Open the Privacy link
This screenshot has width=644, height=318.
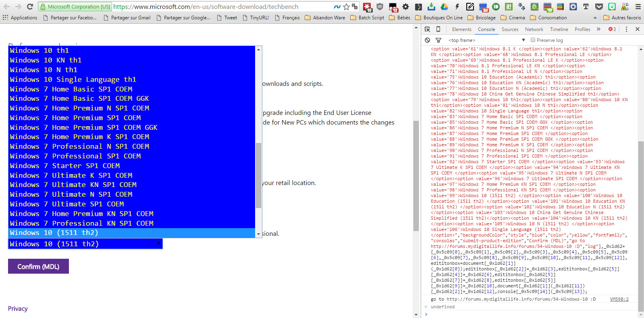(18, 309)
